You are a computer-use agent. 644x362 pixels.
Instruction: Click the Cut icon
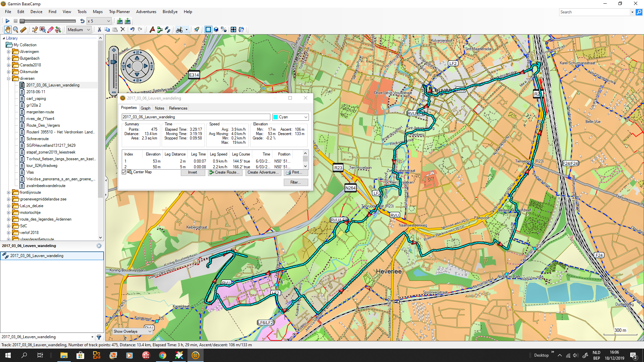click(99, 29)
